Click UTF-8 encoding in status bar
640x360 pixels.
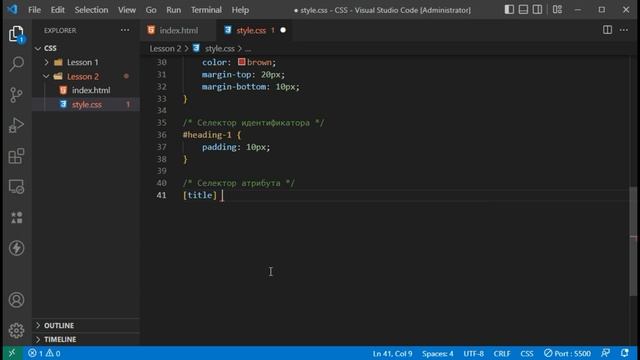click(473, 353)
